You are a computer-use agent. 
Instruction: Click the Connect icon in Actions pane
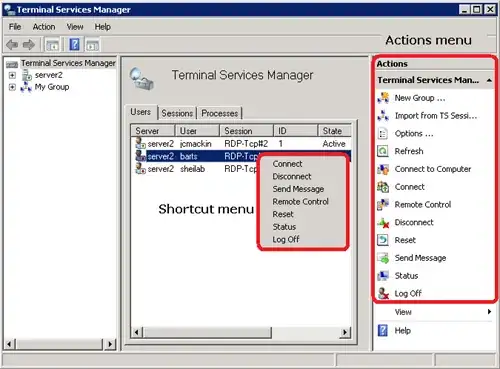pyautogui.click(x=383, y=187)
